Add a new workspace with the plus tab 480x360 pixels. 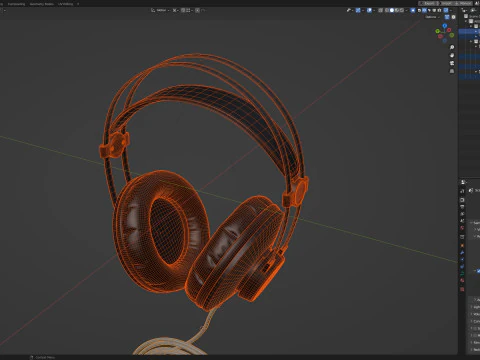[78, 4]
